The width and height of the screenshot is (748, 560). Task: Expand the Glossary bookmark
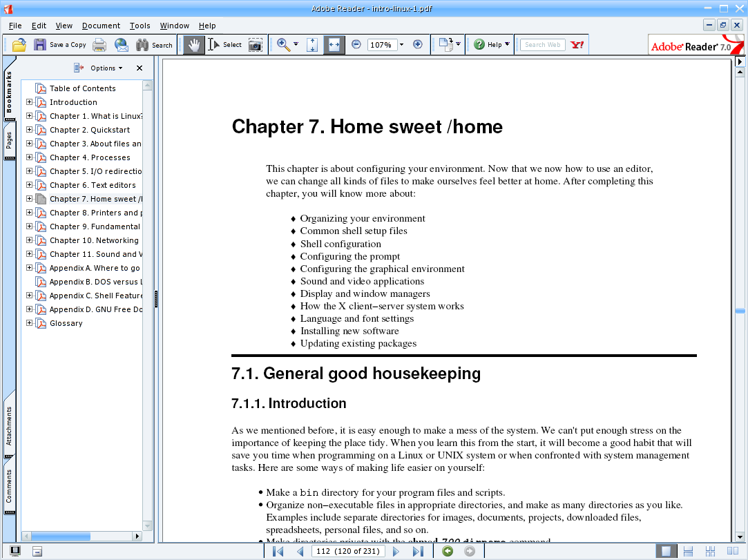(x=29, y=323)
